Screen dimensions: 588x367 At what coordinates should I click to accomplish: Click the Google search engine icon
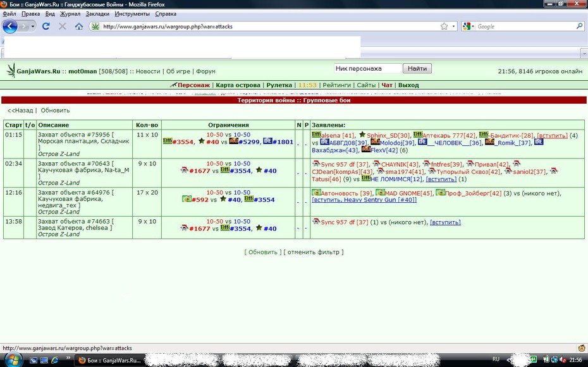point(467,27)
